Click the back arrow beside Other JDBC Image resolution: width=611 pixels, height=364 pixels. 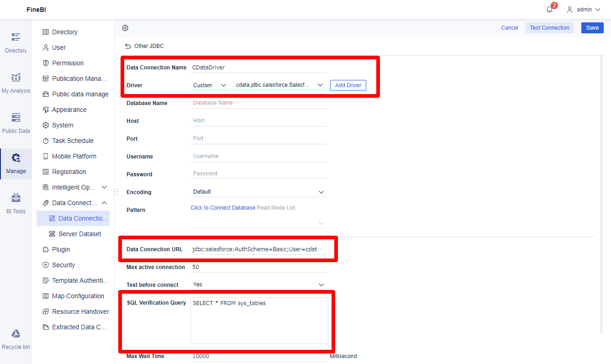tap(128, 46)
